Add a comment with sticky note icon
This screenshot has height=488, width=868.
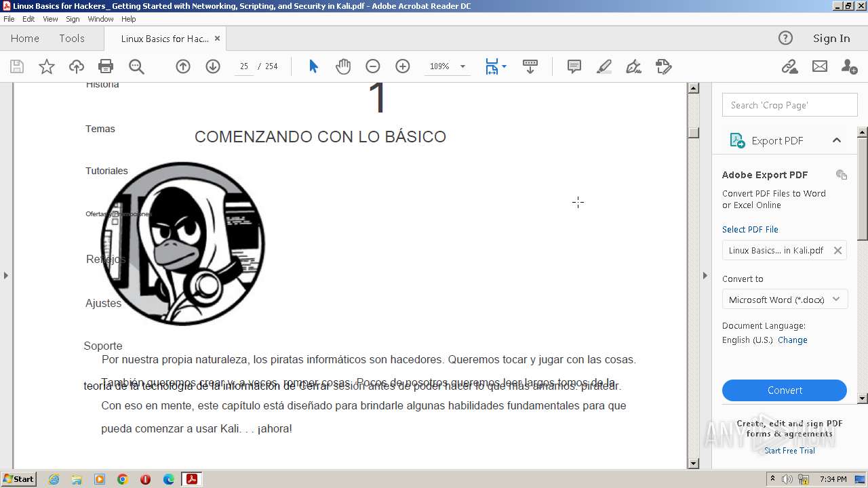574,66
